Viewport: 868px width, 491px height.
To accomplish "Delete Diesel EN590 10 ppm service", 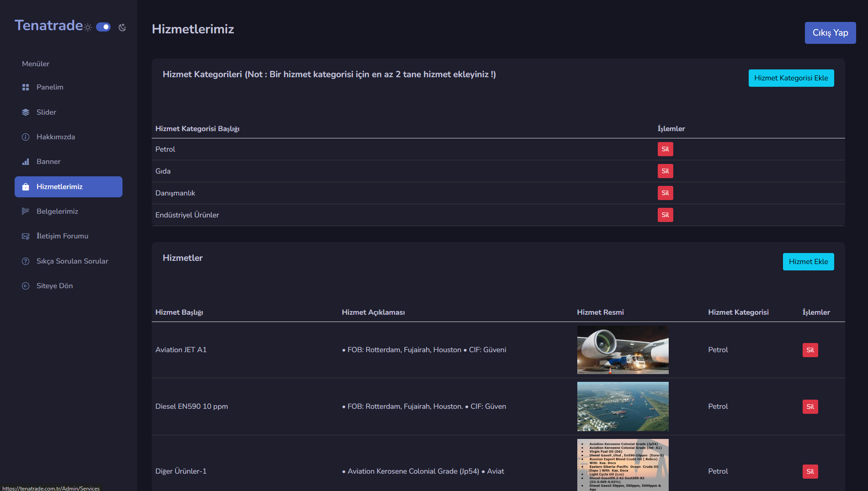I will pyautogui.click(x=810, y=407).
